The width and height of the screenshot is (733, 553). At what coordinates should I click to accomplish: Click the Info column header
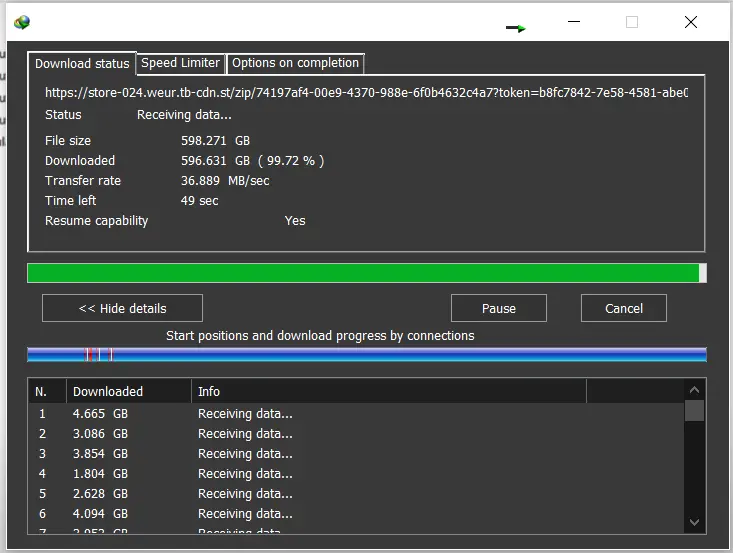coord(389,391)
